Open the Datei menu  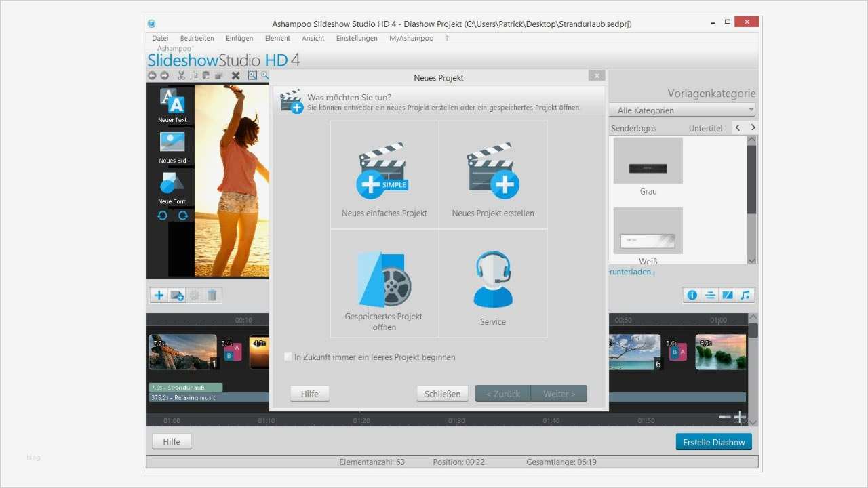(x=160, y=38)
